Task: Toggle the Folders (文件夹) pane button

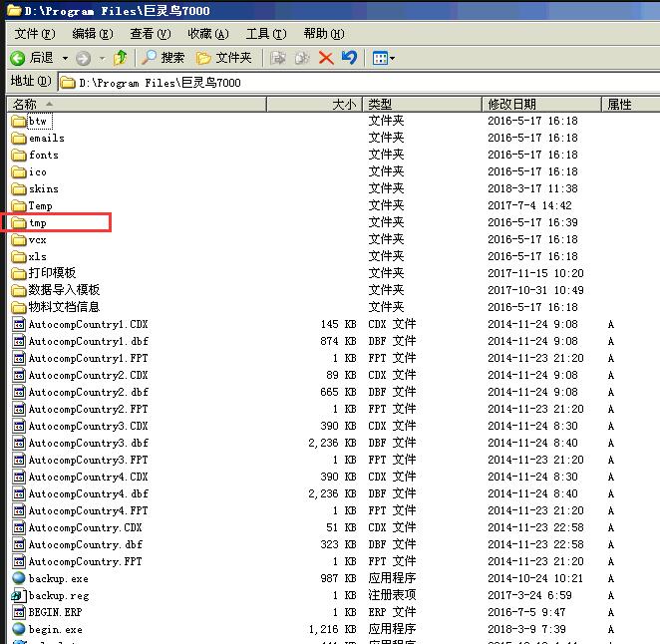Action: [x=224, y=58]
